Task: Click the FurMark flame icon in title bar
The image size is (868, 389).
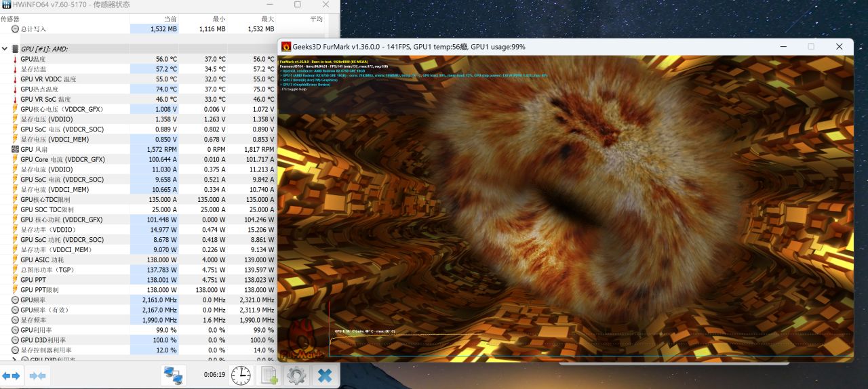Action: (286, 47)
